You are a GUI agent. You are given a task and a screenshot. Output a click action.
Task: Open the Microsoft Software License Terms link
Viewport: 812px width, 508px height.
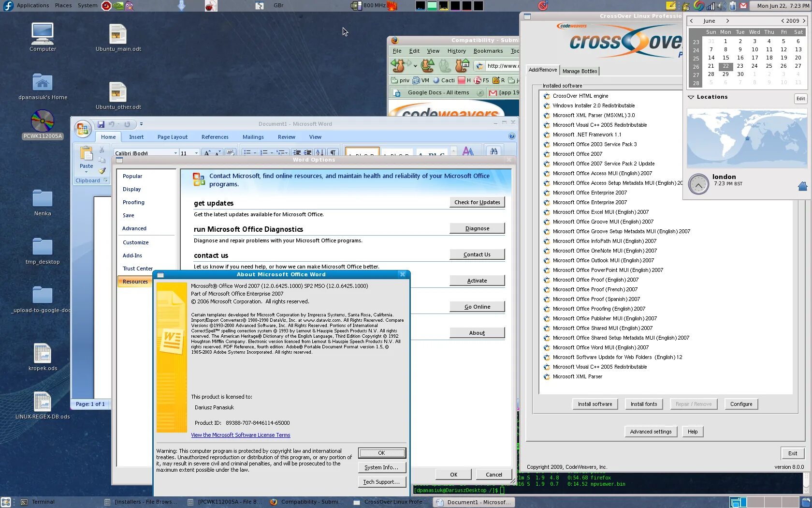click(x=241, y=435)
